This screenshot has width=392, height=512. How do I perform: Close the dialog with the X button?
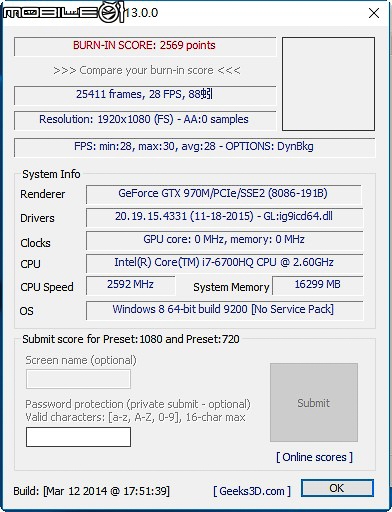[374, 13]
